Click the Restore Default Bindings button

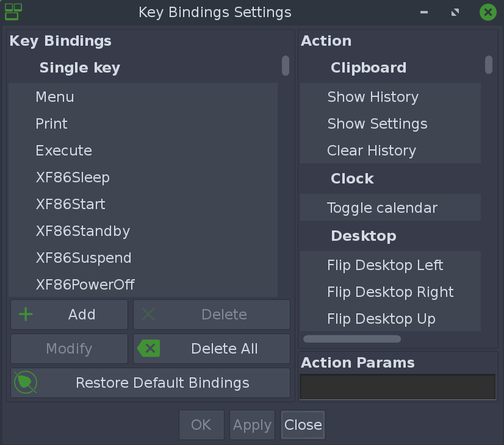pyautogui.click(x=162, y=383)
